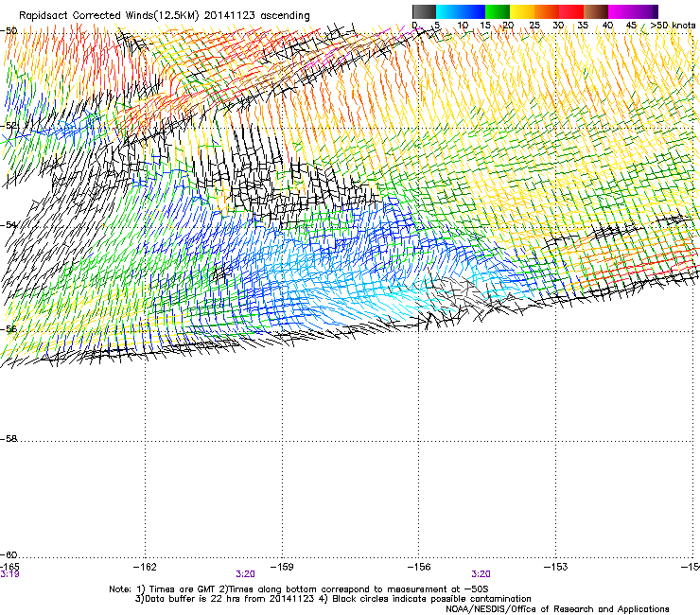Click the brown 35-40 knots legend swatch
Viewport: 700px width, 615px height.
596,11
